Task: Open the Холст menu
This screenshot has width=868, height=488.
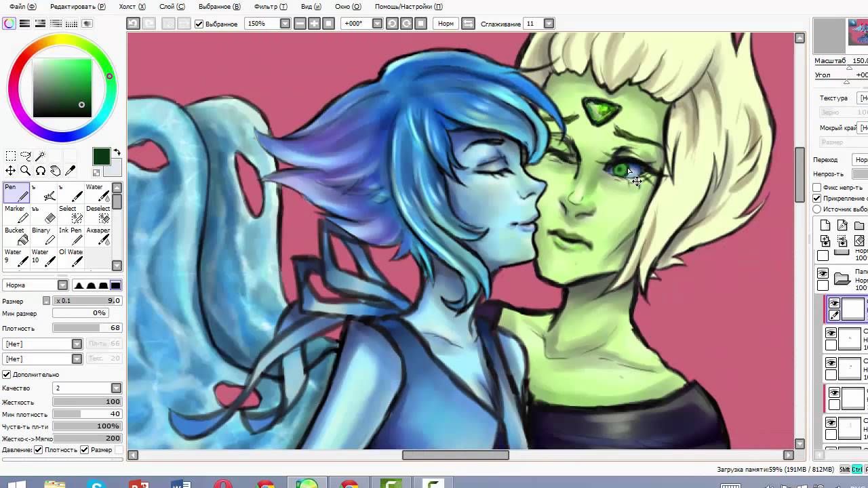Action: point(132,6)
